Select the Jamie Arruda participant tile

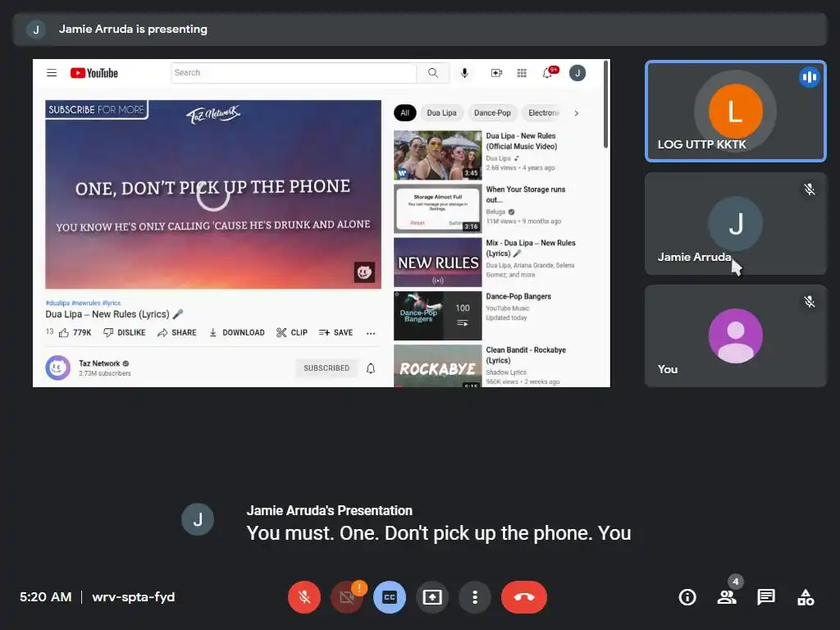[x=736, y=224]
